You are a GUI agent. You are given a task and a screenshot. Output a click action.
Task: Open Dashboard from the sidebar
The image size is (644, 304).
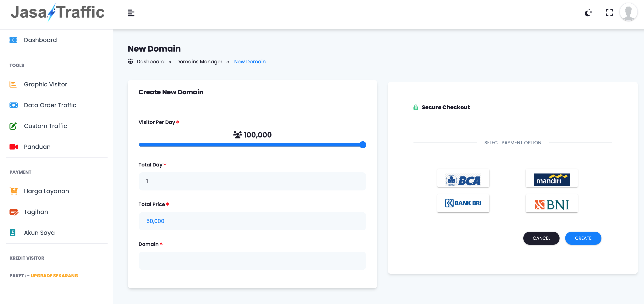click(40, 40)
